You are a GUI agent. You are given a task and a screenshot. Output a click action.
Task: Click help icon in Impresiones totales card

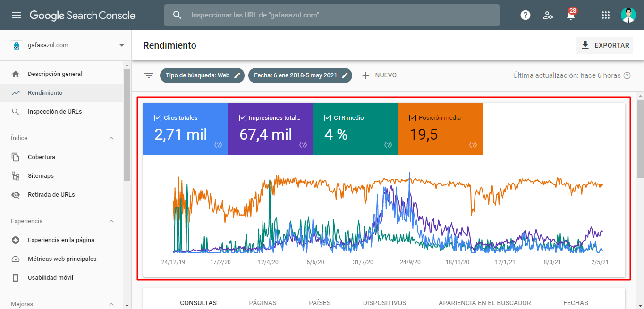(x=303, y=145)
